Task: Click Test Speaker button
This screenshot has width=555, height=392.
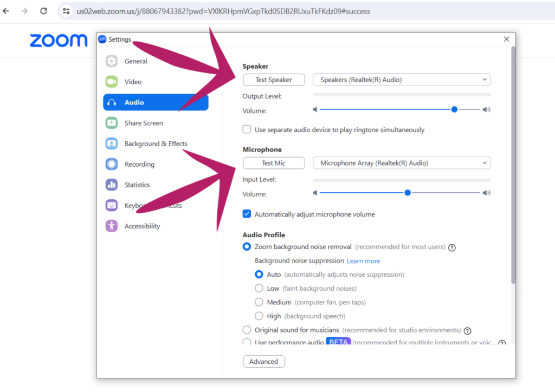Action: [274, 80]
